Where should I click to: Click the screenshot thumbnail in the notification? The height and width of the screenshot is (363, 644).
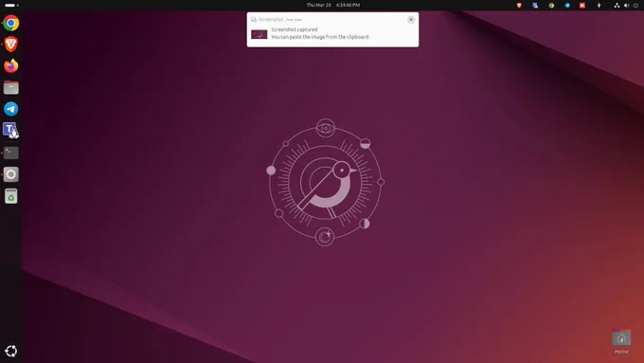tap(259, 34)
